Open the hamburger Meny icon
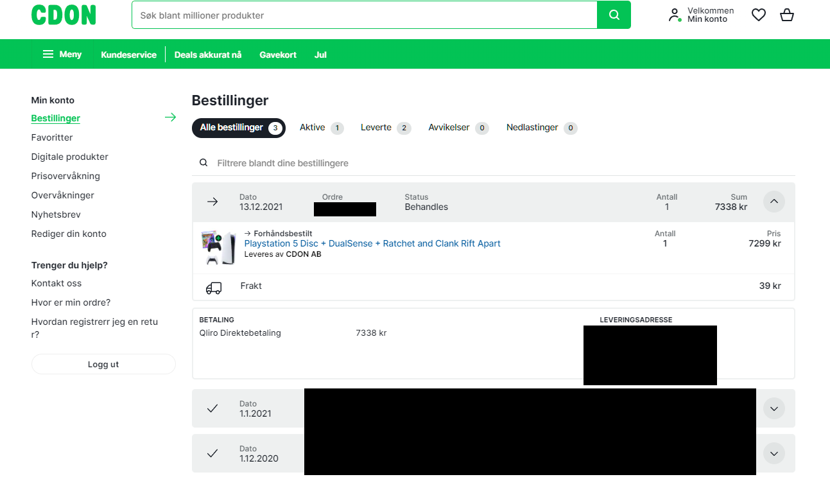Viewport: 830px width, 504px height. point(48,54)
